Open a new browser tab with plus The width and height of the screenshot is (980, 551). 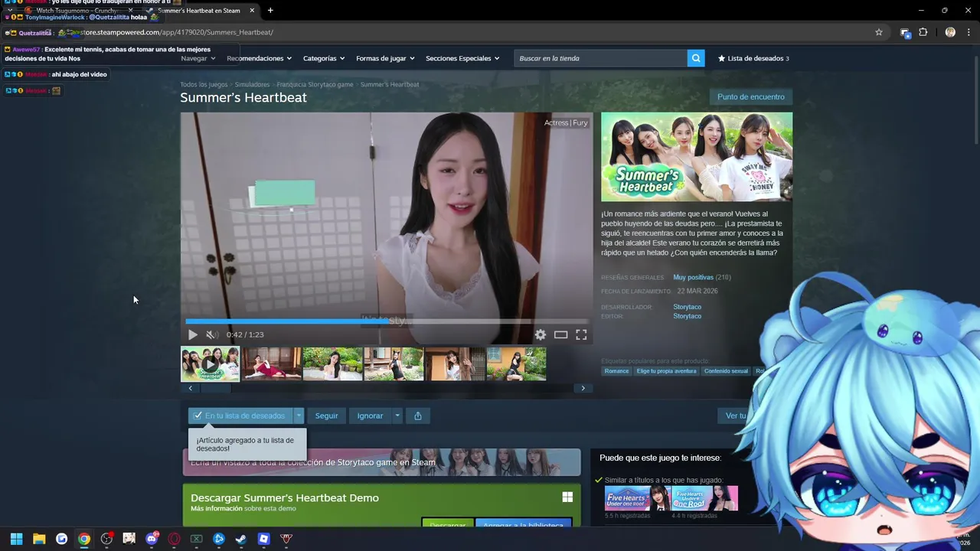(x=270, y=11)
